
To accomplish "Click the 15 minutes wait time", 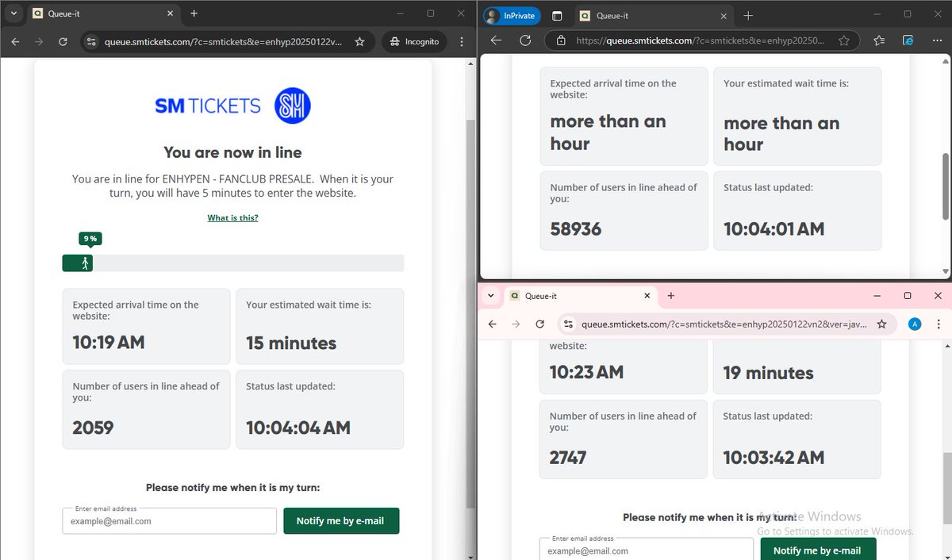I will point(291,343).
